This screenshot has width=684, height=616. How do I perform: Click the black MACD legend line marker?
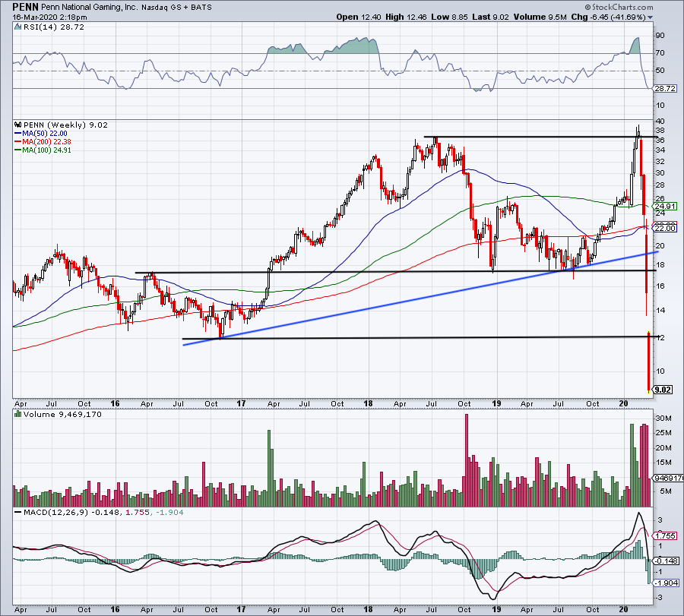click(18, 513)
